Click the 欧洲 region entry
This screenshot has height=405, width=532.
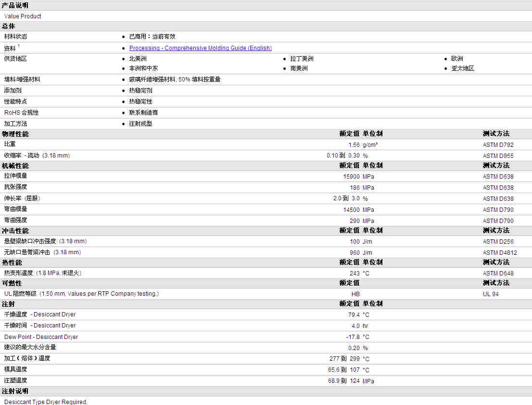(x=457, y=58)
